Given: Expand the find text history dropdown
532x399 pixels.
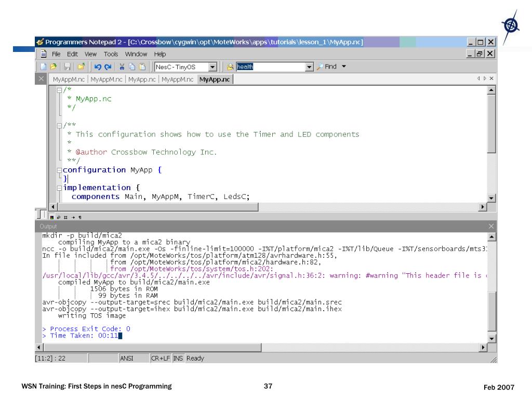Looking at the screenshot, I should coord(309,67).
